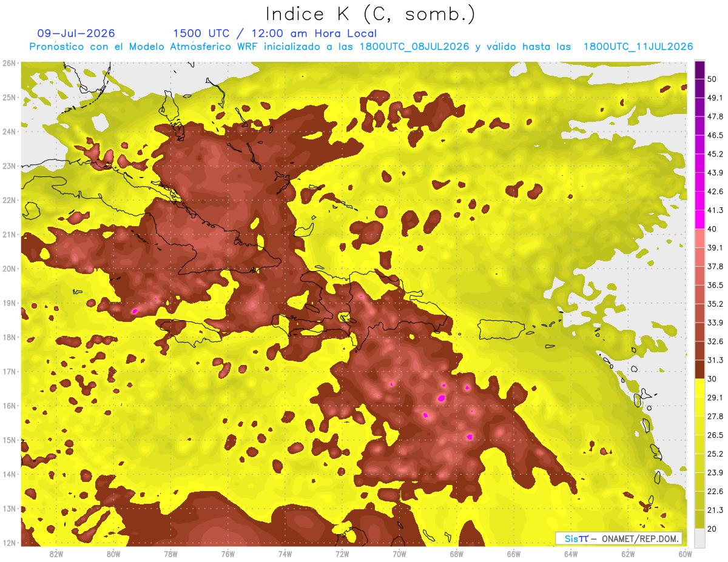
Task: Click the longitude axis label "66W"
Action: pos(514,554)
